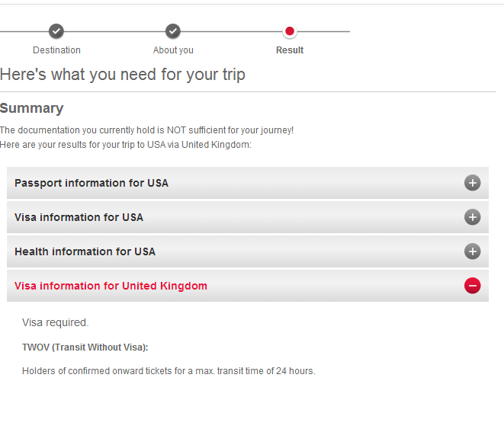Click plus icon on Health information for USA
Screen dimensions: 504x429
(x=472, y=251)
